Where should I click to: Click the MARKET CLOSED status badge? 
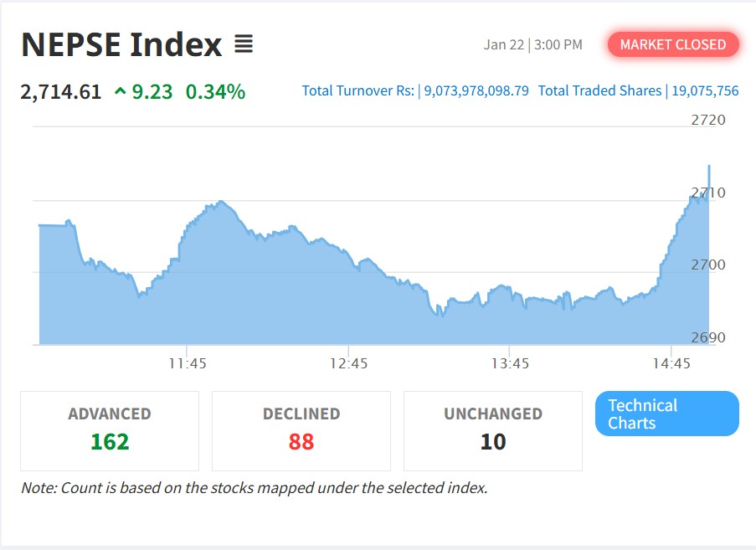pyautogui.click(x=673, y=44)
